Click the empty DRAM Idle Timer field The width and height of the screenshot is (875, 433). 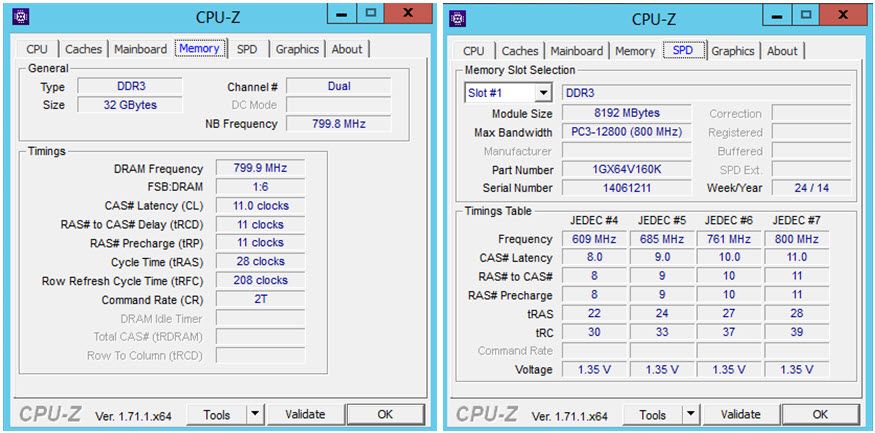[x=261, y=319]
